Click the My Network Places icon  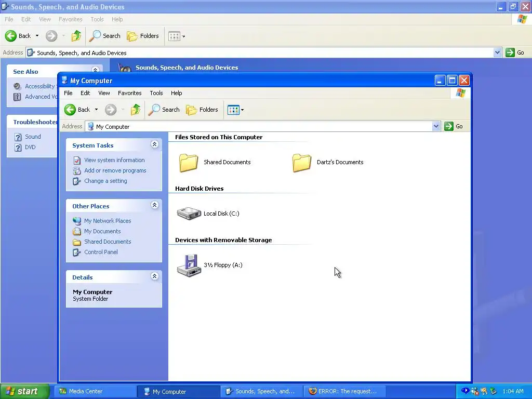point(77,221)
